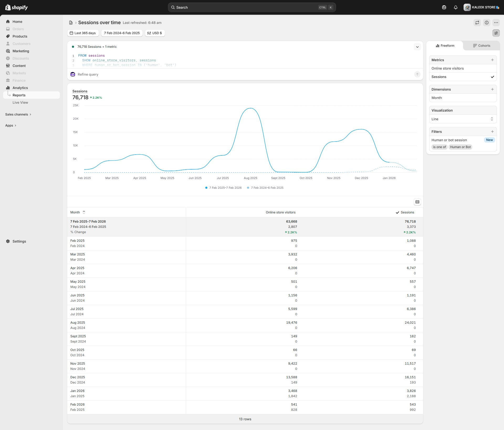Click the reports breadcrumb icon
Screen dimensions: 504x430
click(71, 23)
